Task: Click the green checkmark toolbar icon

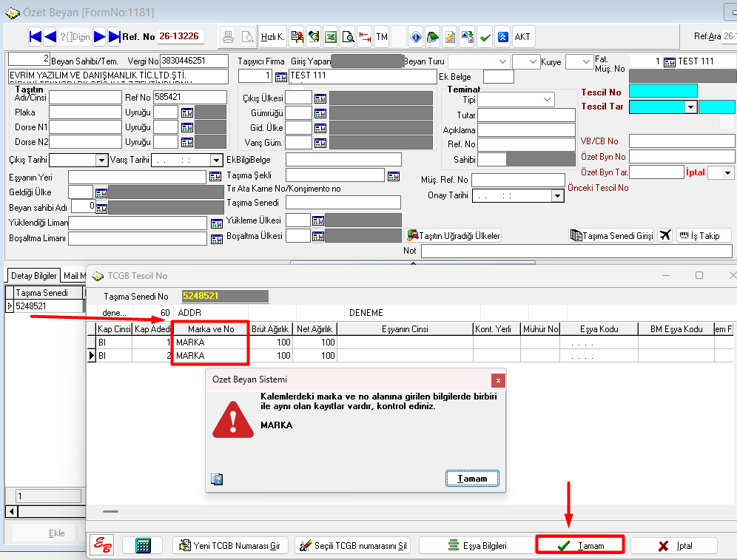Action: coord(485,37)
